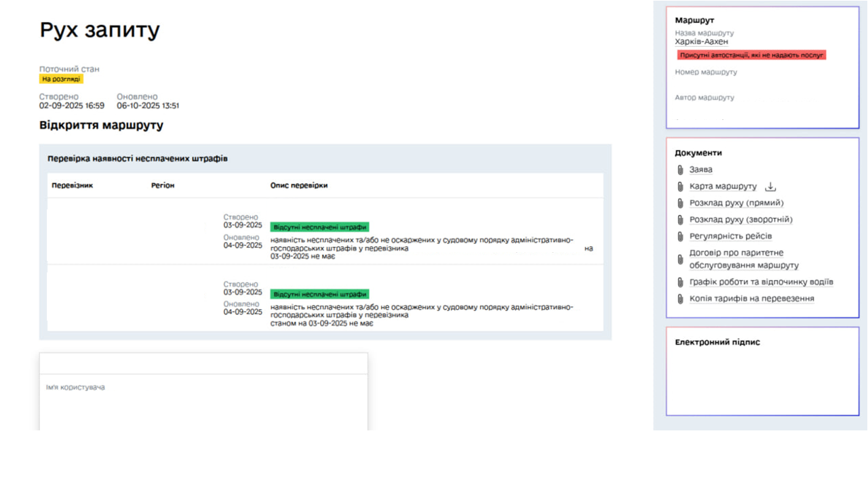Viewport: 868px width, 488px height.
Task: Click paperclip icon beside Копія тарифів на перевезення
Action: (x=680, y=299)
